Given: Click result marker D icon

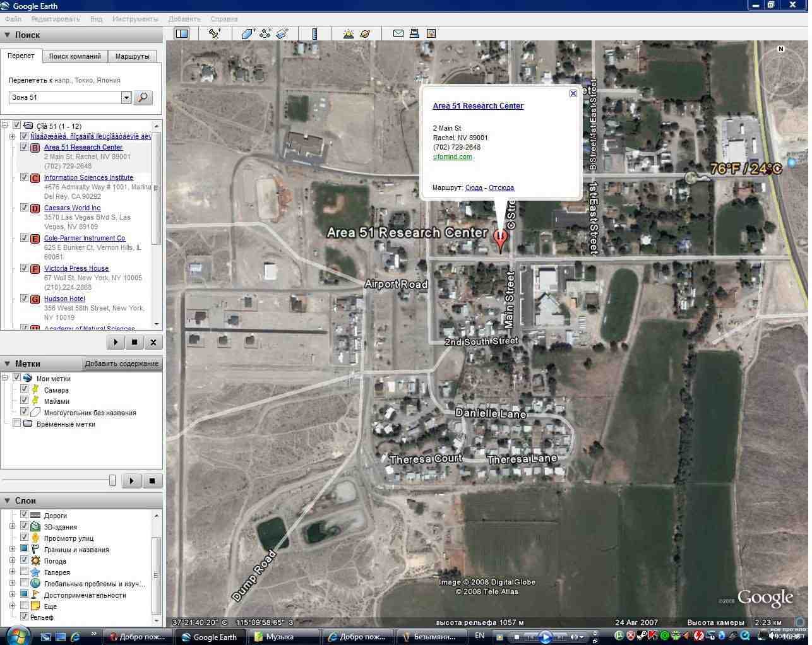Looking at the screenshot, I should point(35,208).
